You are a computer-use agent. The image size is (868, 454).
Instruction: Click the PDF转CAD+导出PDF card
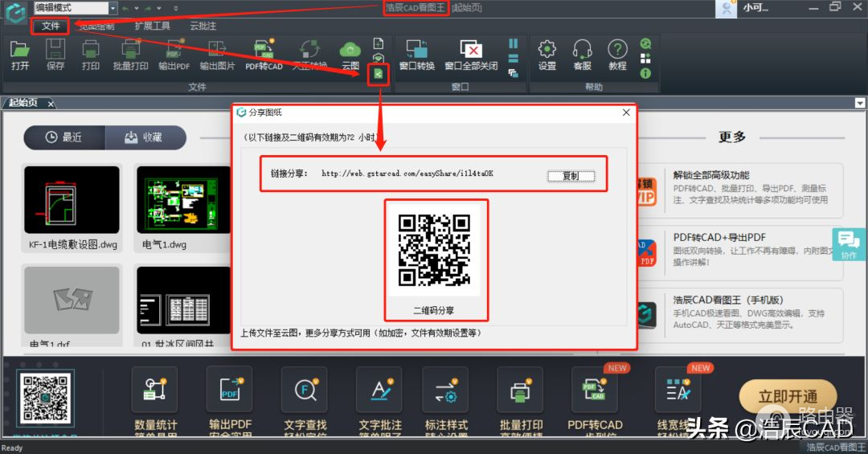739,252
